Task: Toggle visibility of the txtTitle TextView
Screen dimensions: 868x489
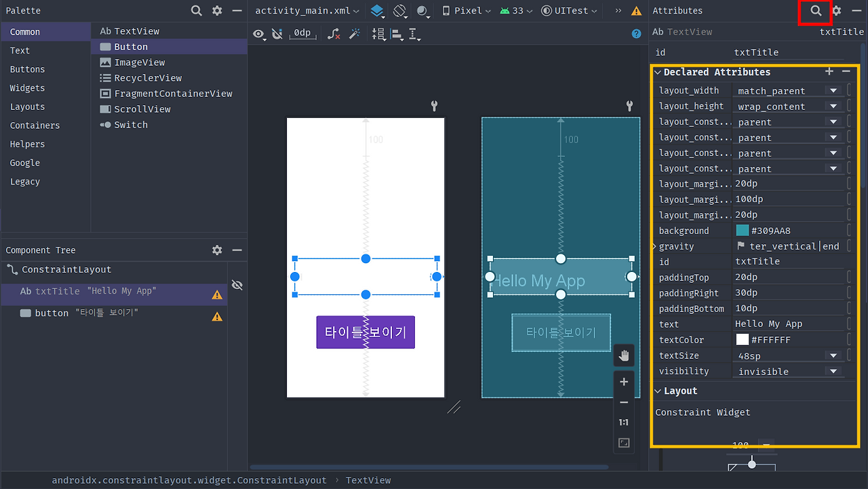Action: 237,284
